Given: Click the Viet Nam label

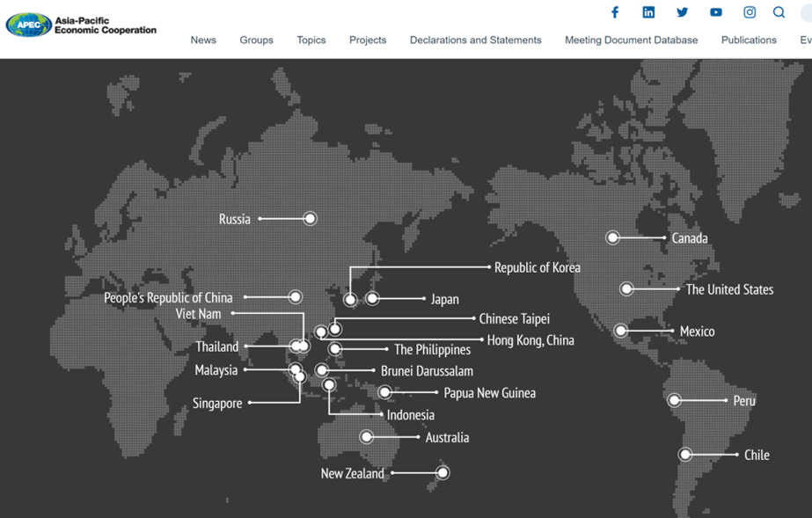Looking at the screenshot, I should (x=198, y=314).
